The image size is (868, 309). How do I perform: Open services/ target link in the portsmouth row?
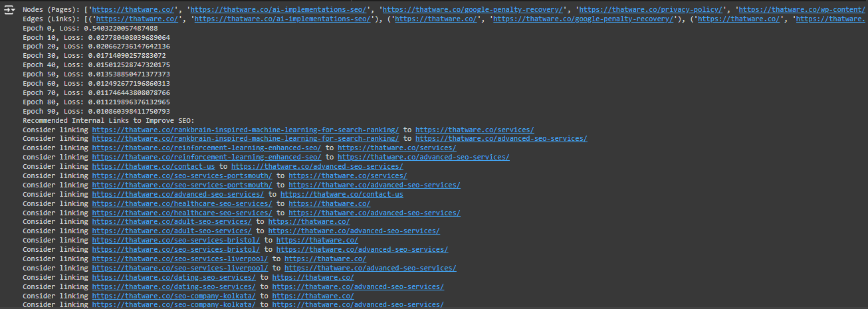[x=348, y=175]
